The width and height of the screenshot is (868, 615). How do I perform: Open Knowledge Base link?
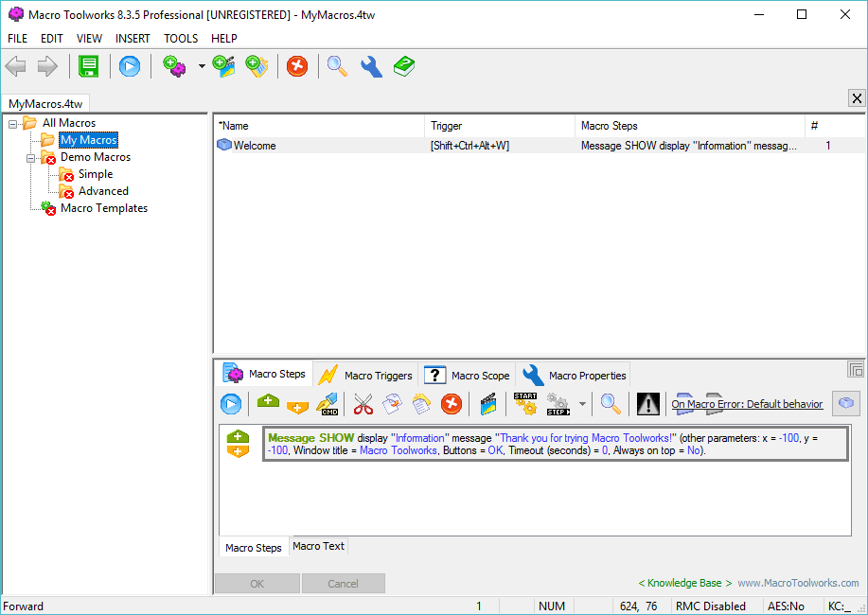684,583
